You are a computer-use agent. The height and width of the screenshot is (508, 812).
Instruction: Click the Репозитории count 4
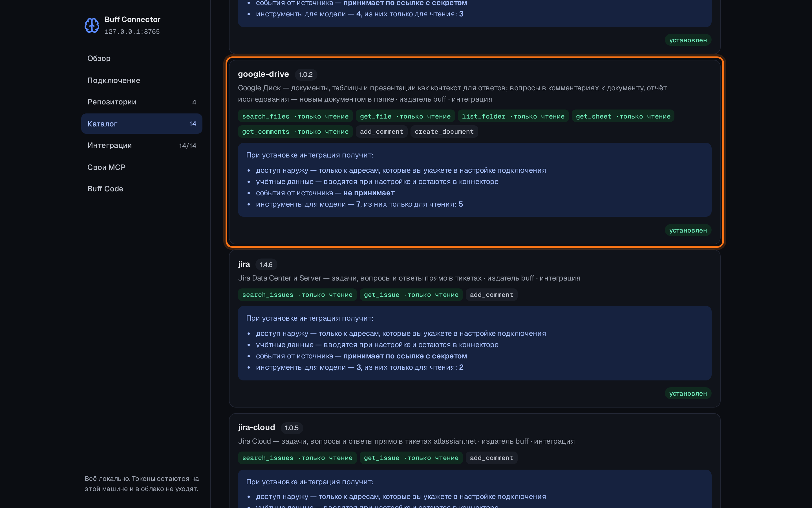pyautogui.click(x=194, y=102)
